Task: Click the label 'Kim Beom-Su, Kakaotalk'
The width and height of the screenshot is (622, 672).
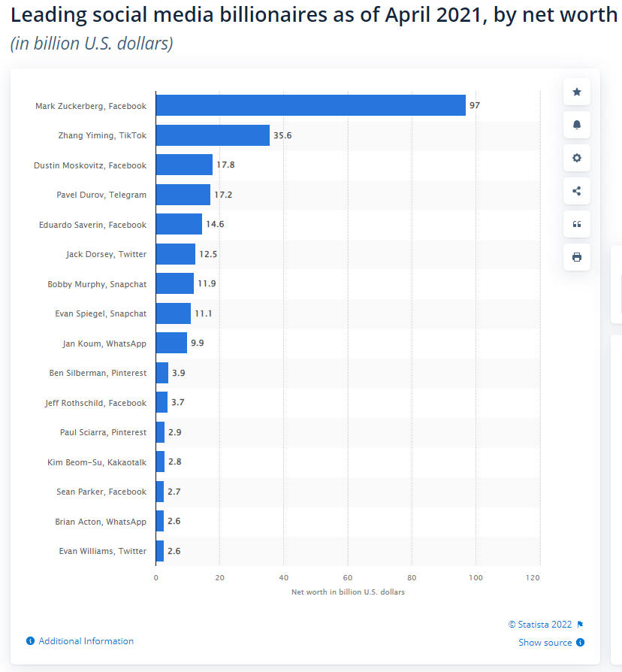Action: pyautogui.click(x=97, y=462)
